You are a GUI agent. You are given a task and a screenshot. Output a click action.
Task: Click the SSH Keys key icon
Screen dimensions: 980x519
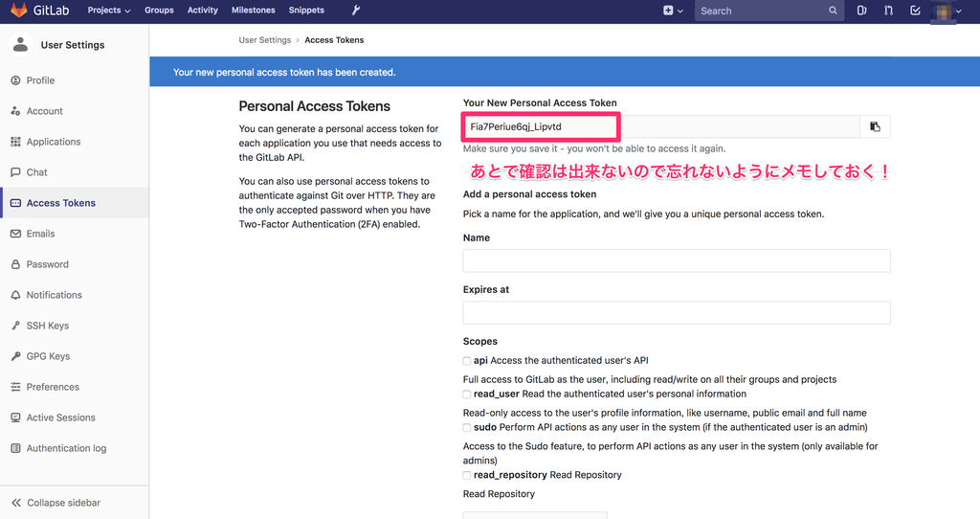pyautogui.click(x=15, y=326)
